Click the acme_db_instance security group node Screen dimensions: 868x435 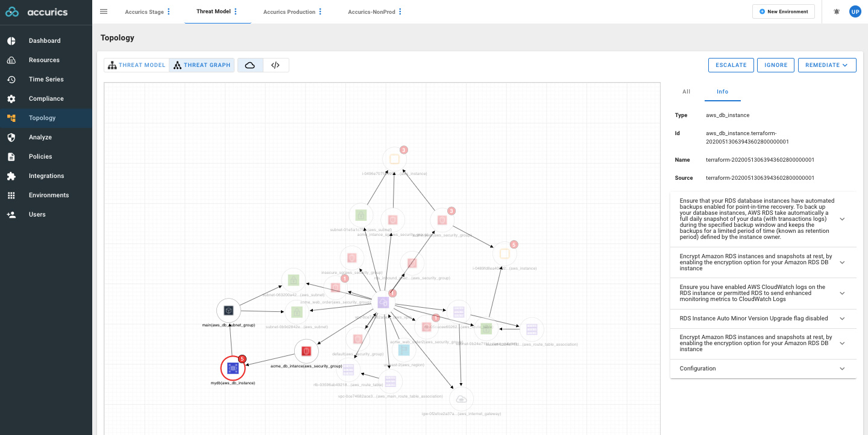pos(306,351)
